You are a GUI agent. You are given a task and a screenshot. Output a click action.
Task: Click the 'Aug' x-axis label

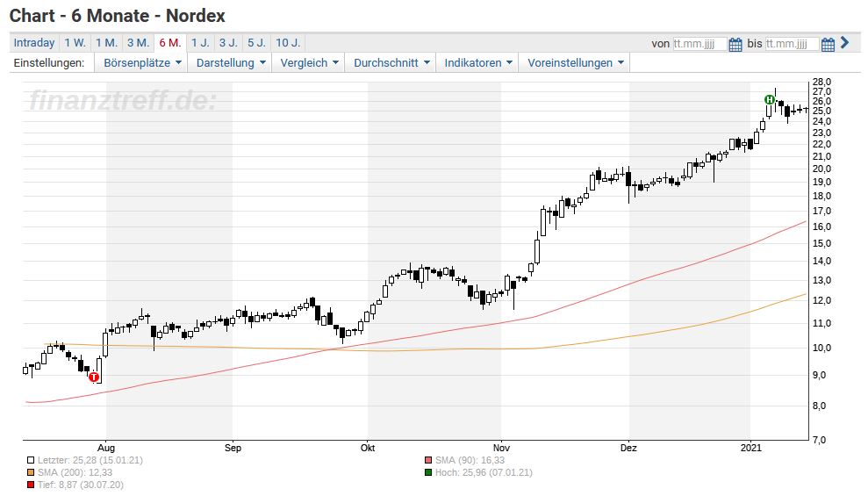(x=105, y=448)
